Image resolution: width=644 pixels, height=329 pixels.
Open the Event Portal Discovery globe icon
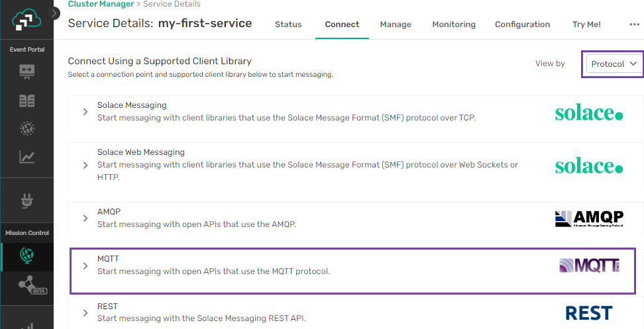(27, 128)
